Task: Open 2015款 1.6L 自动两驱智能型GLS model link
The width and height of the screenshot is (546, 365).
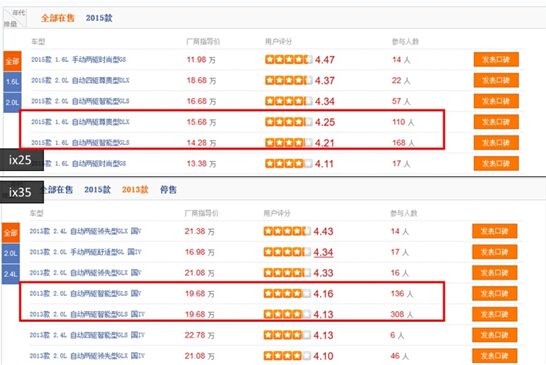Action: coord(80,143)
